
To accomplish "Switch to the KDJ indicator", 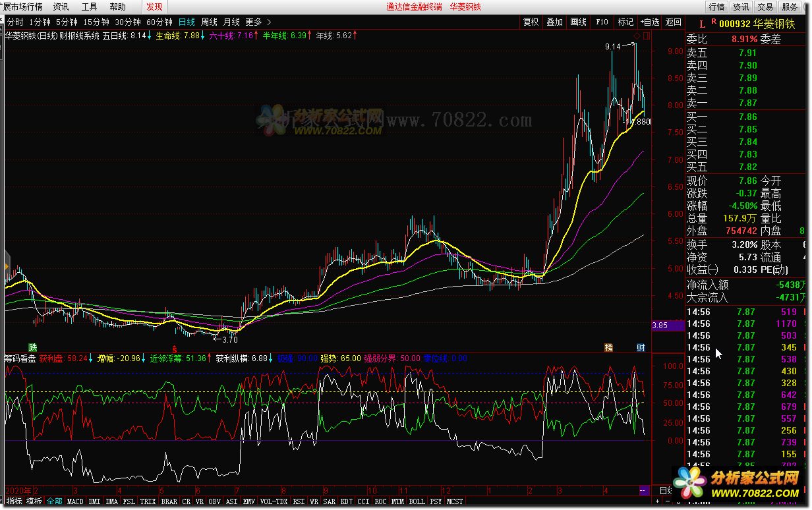I will coord(347,501).
